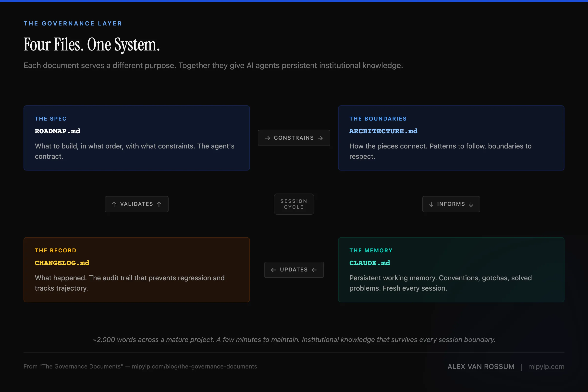Click the mipyip.com footer link
Viewport: 588px width, 392px height.
546,366
